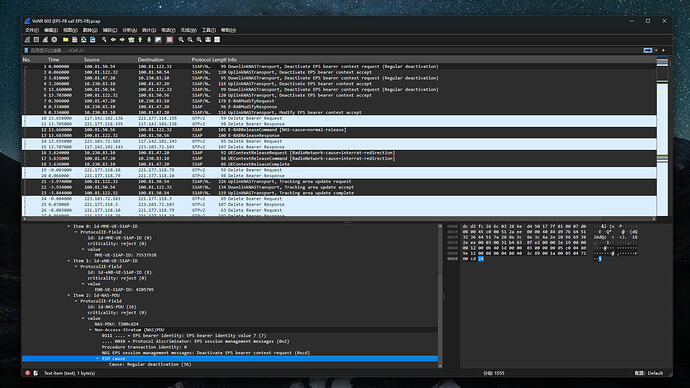Reset text to normal size
Viewport: 690px width, 388px height.
[199, 40]
